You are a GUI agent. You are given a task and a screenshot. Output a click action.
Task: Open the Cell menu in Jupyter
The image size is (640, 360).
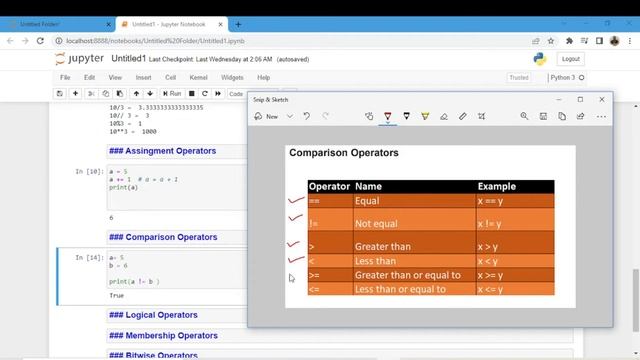click(x=171, y=78)
